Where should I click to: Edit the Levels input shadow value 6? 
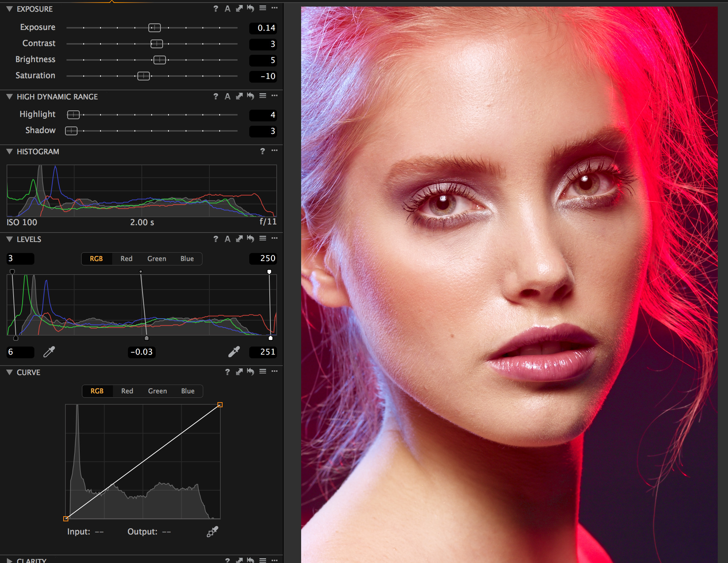(x=20, y=352)
